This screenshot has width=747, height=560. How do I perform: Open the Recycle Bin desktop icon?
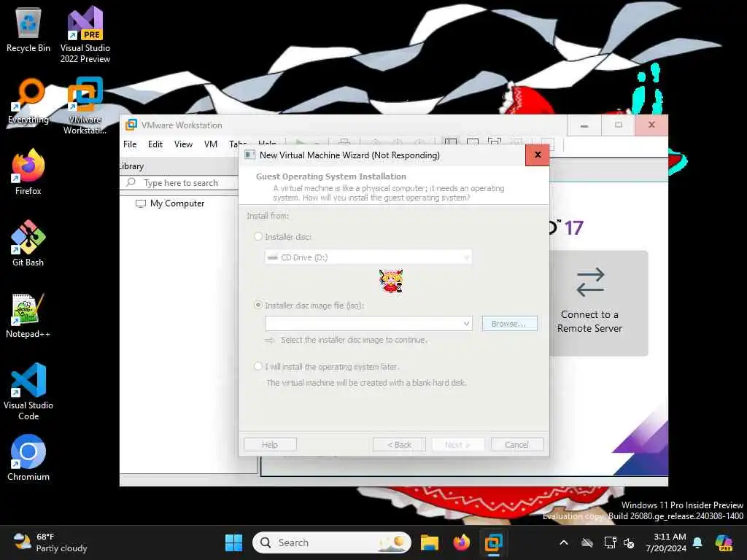(x=28, y=29)
